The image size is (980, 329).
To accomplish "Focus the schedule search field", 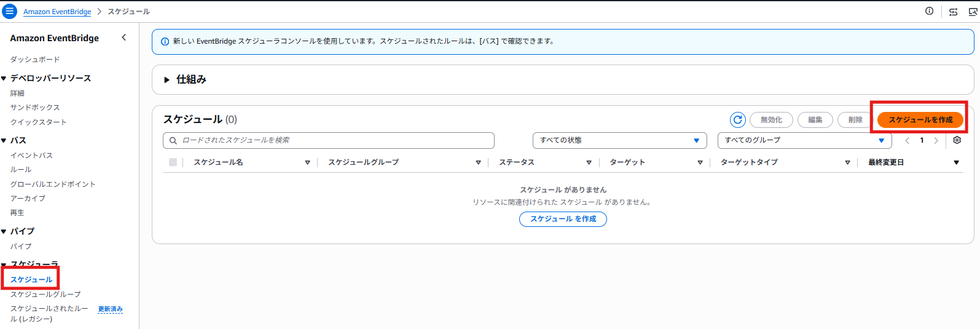I will [x=329, y=140].
